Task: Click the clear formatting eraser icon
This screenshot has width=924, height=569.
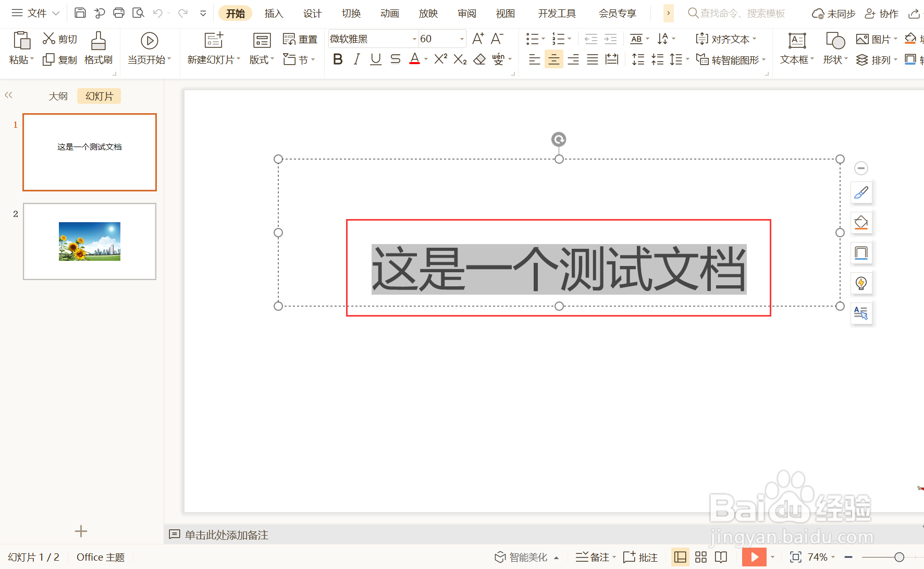Action: pyautogui.click(x=479, y=59)
